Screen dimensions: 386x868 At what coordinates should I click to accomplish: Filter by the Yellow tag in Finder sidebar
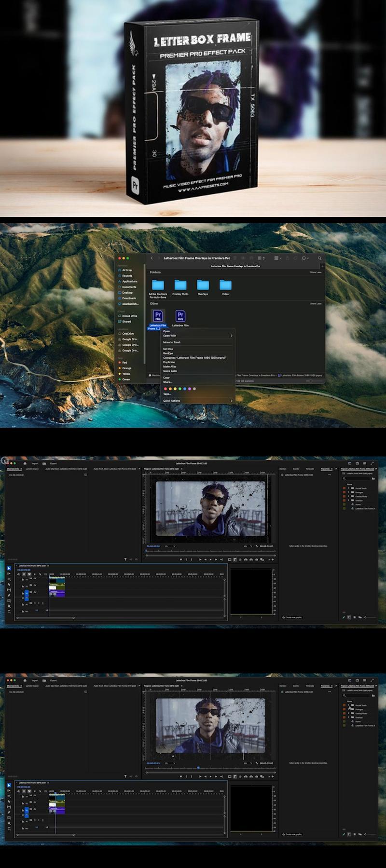[124, 374]
